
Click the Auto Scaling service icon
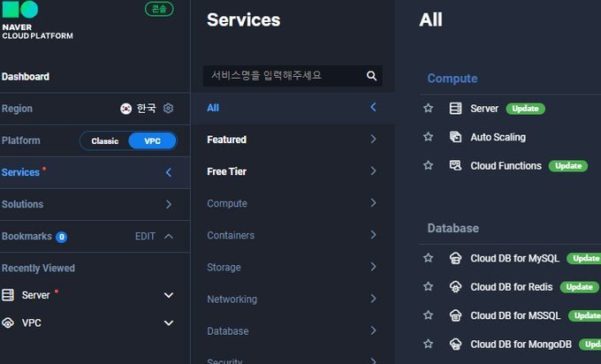click(x=456, y=137)
